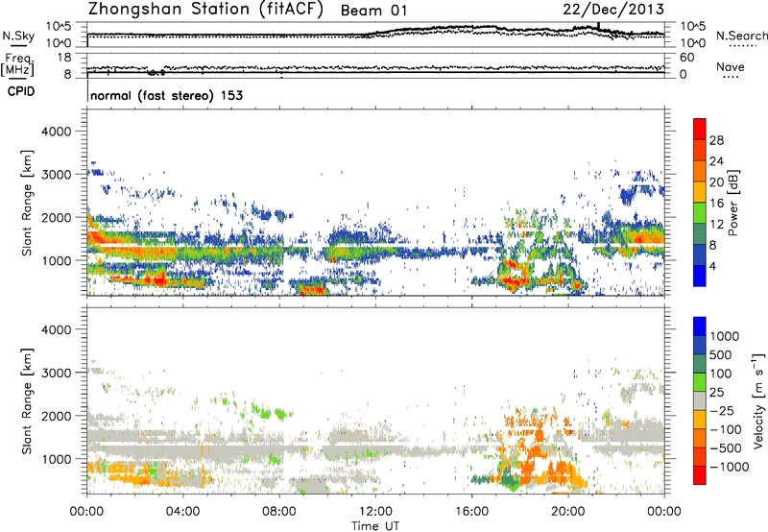Click 'Slant Range [km]' label of velocity panel
Image resolution: width=768 pixels, height=532 pixels.
27,400
